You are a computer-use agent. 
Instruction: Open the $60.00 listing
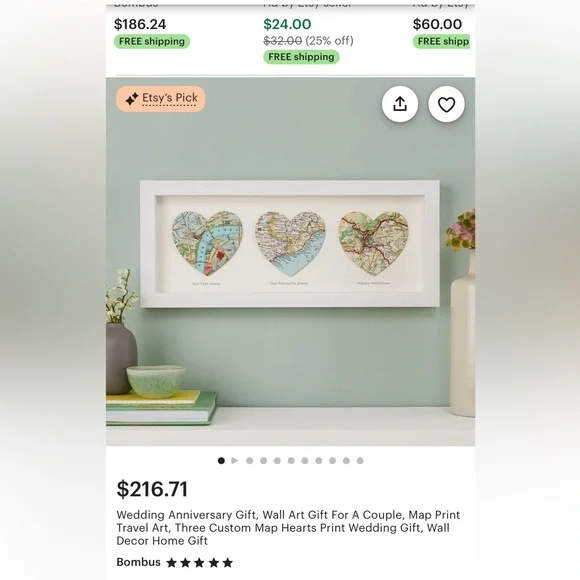pos(437,24)
